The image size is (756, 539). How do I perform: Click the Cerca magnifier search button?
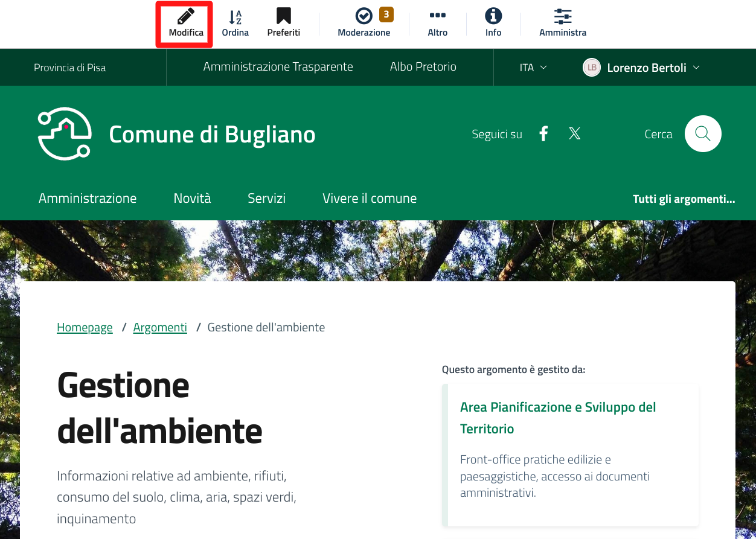point(702,134)
